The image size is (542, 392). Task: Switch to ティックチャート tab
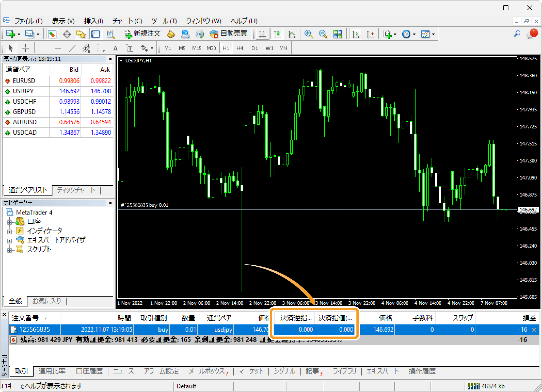click(x=76, y=190)
